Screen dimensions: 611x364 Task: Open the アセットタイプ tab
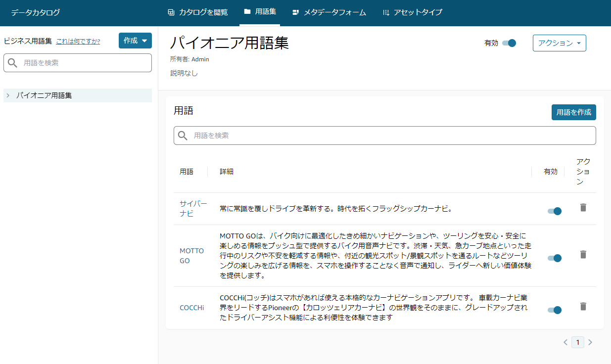(412, 12)
